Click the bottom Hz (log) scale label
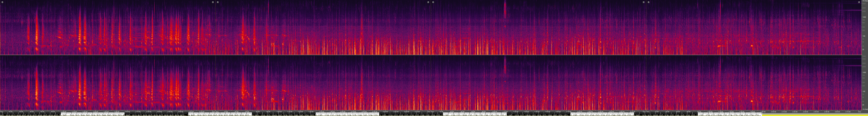Viewport: 868px width, 116px height. tap(864, 109)
